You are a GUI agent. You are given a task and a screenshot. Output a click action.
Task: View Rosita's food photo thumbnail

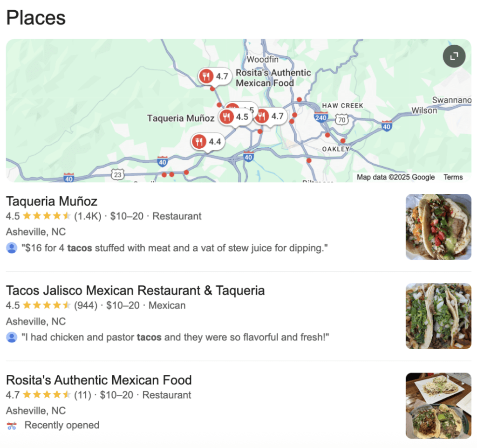pyautogui.click(x=438, y=406)
